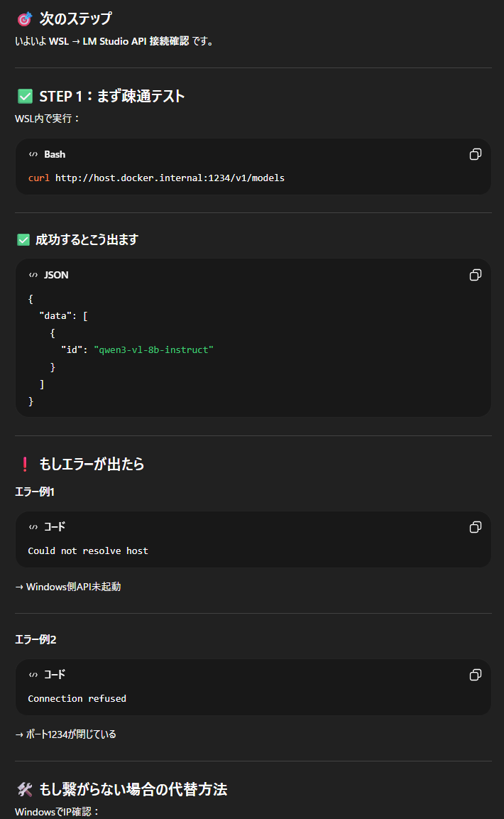
Task: Copy the Bash curl command block
Action: (x=476, y=154)
